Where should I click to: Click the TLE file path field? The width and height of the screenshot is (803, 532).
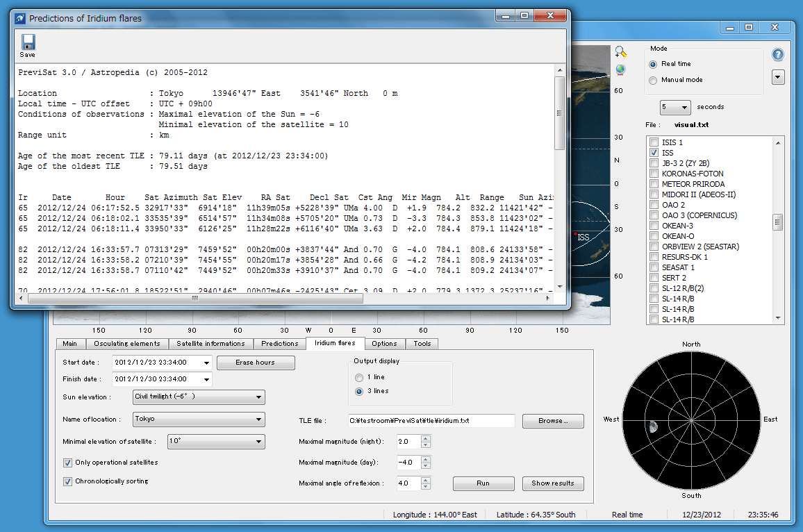coord(431,421)
